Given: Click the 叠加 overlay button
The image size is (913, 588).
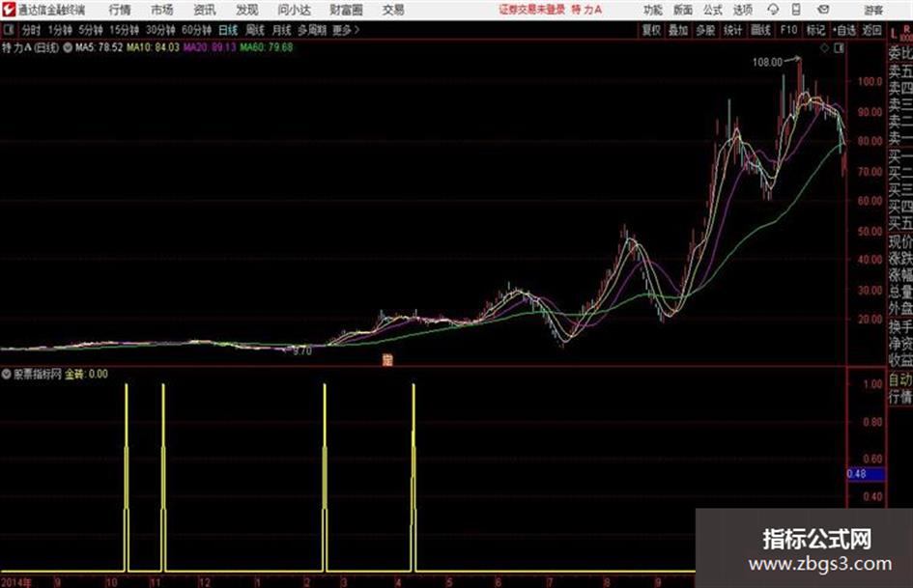Looking at the screenshot, I should (x=678, y=30).
